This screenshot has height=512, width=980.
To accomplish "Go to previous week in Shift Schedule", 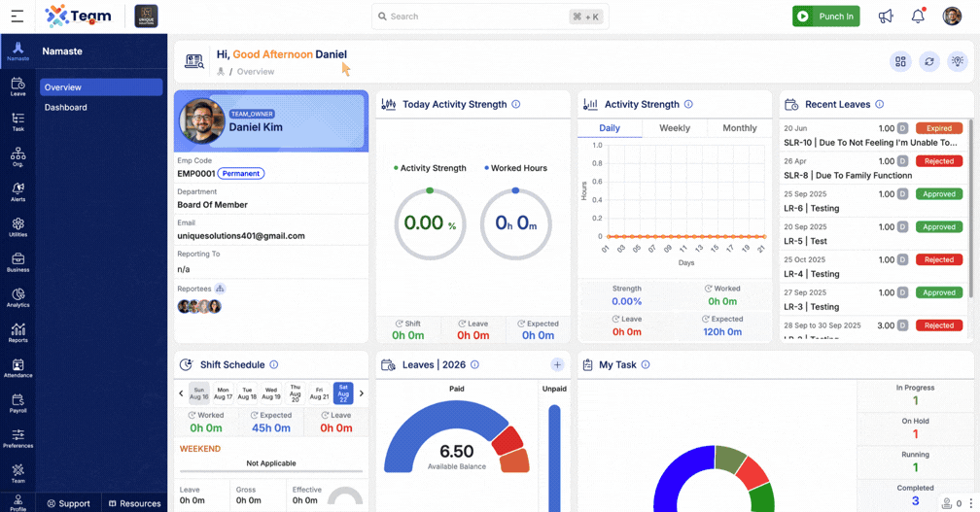I will (x=181, y=393).
